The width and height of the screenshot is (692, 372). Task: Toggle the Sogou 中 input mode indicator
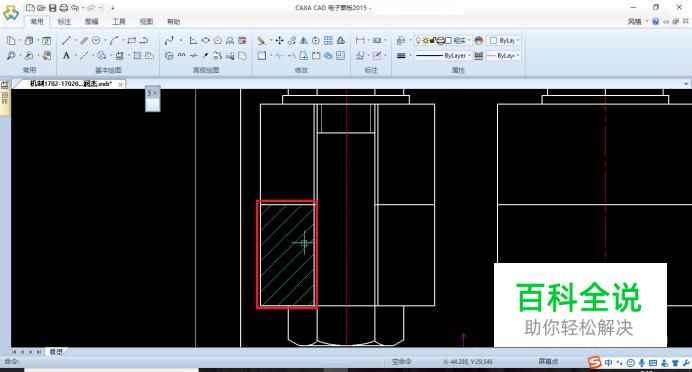608,363
